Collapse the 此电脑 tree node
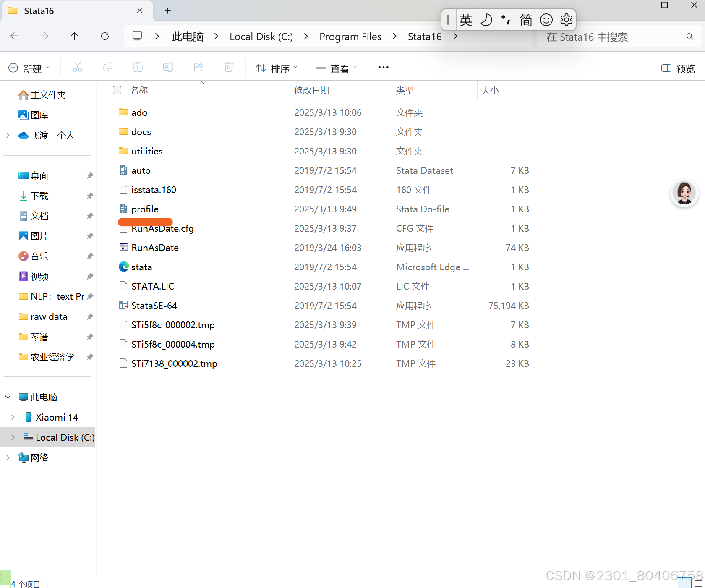Viewport: 705px width, 588px height. pos(8,397)
